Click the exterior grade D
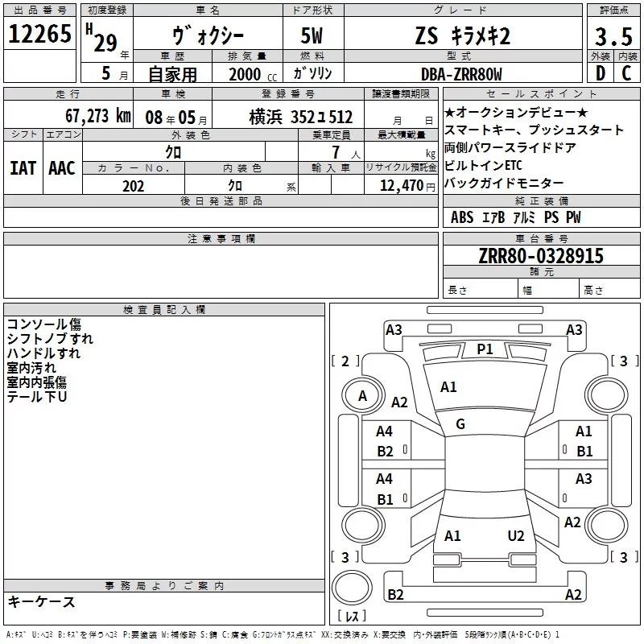Image resolution: width=644 pixels, height=644 pixels. coord(601,73)
